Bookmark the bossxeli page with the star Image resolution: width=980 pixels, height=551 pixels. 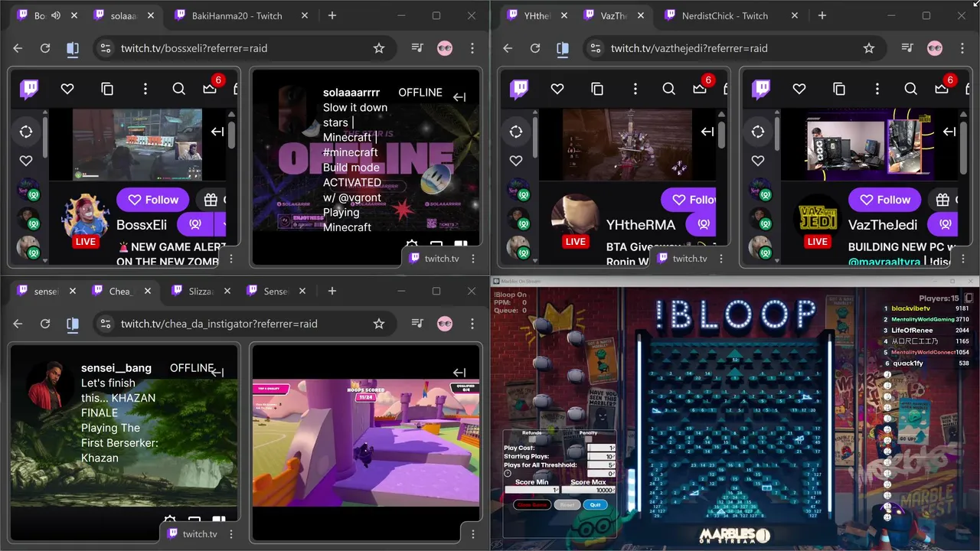click(379, 48)
